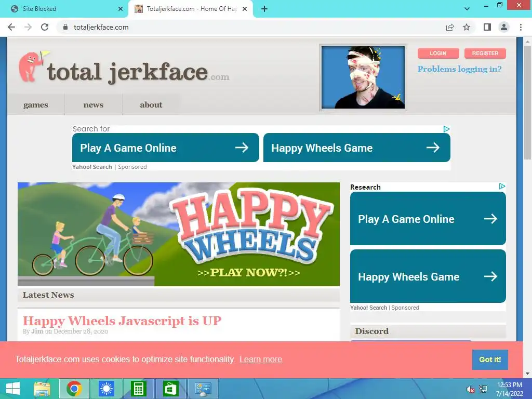The width and height of the screenshot is (532, 399).
Task: Dismiss the cookie notice with Got it!
Action: click(490, 360)
